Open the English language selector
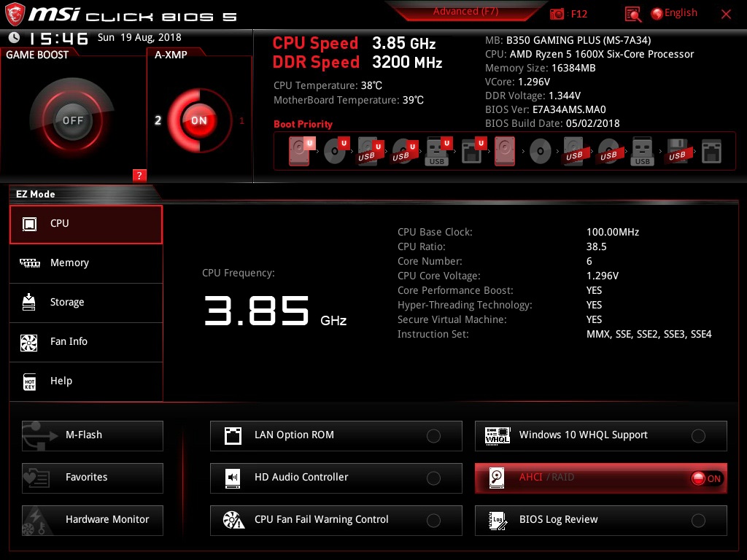This screenshot has width=747, height=560. pos(674,13)
